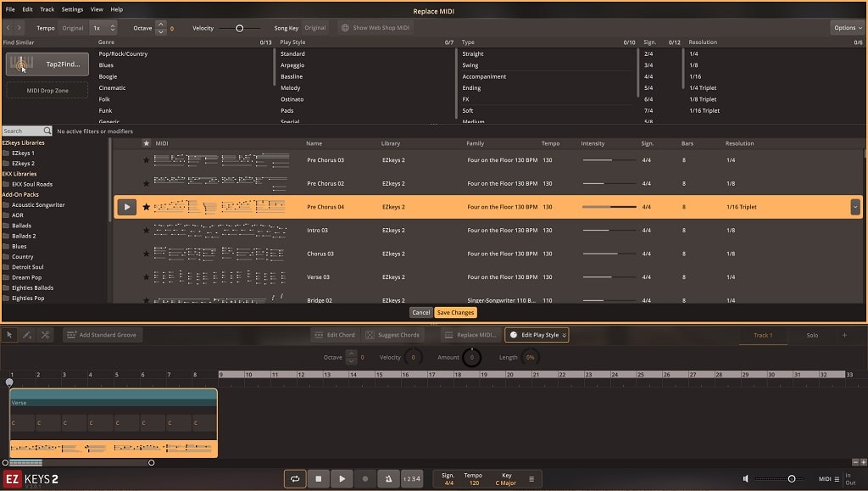
Task: Click the Replace MIDI button
Action: pos(471,335)
